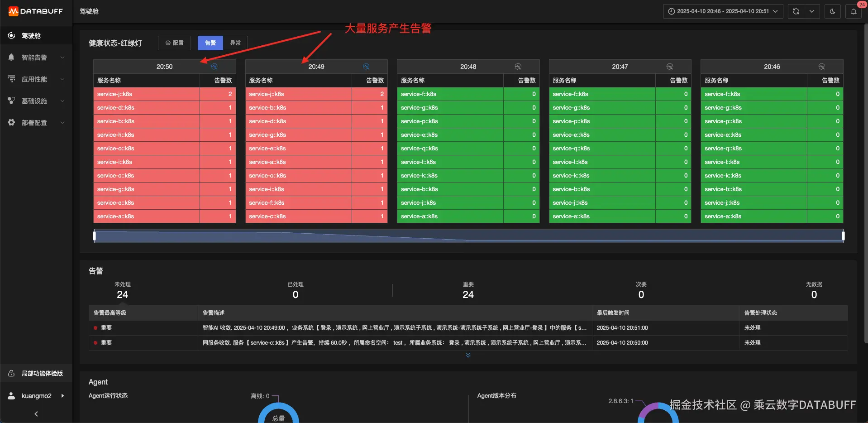The image size is (868, 423).
Task: Expand more alerts with the double-chevron
Action: click(x=468, y=356)
